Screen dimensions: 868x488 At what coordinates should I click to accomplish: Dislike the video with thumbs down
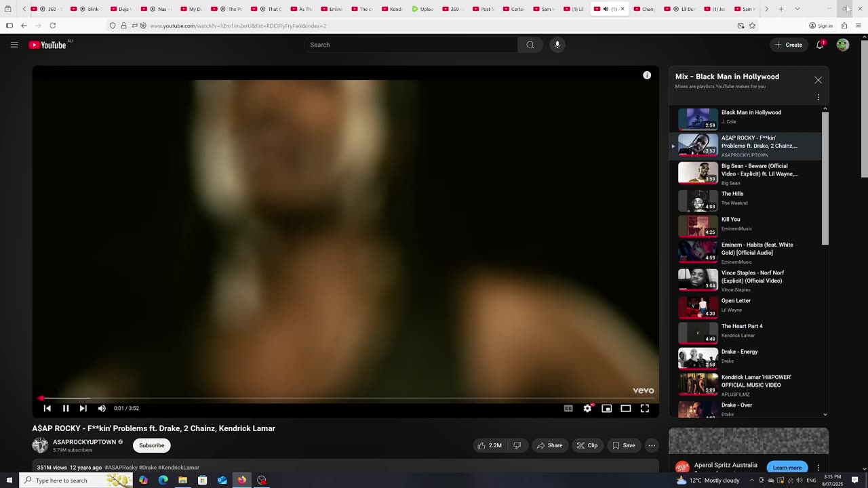tap(517, 445)
